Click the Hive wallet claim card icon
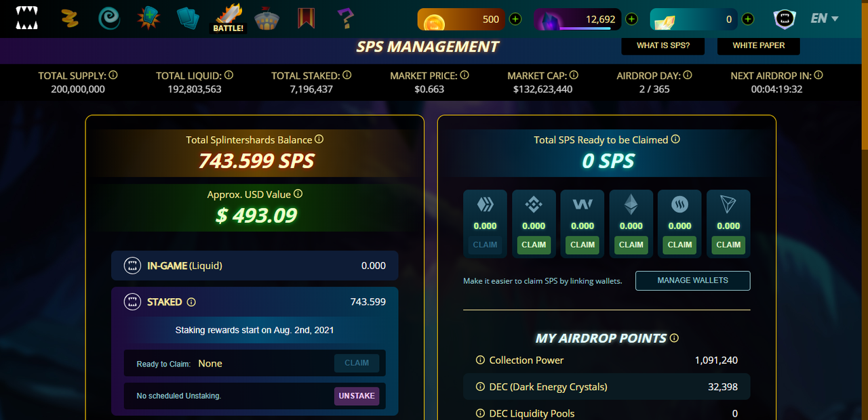 click(485, 205)
